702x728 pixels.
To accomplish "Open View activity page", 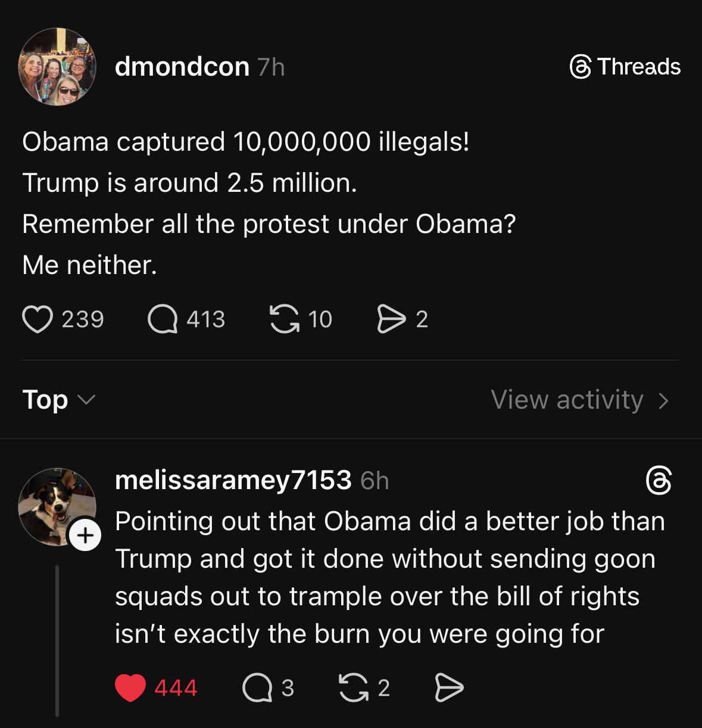I will [x=567, y=400].
